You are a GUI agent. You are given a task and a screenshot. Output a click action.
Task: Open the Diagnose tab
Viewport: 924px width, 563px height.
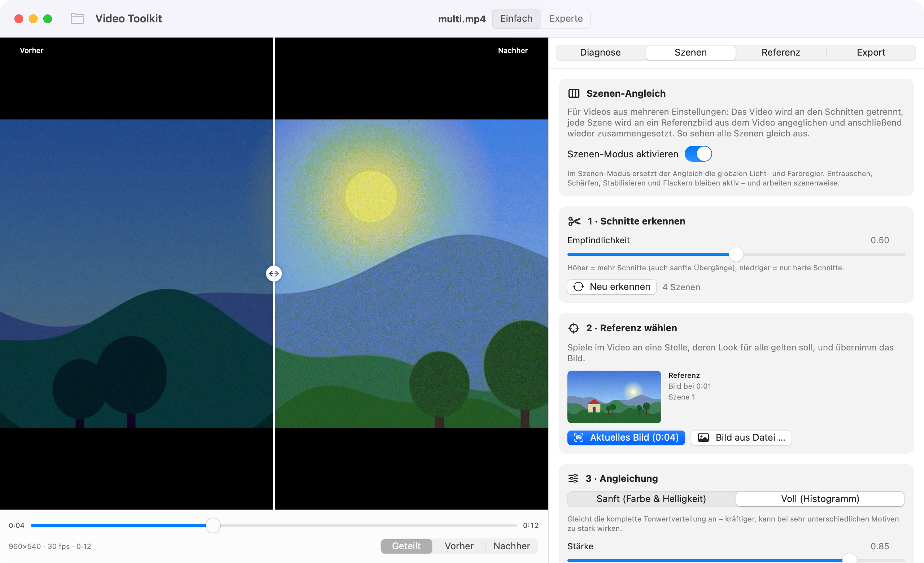pos(600,52)
